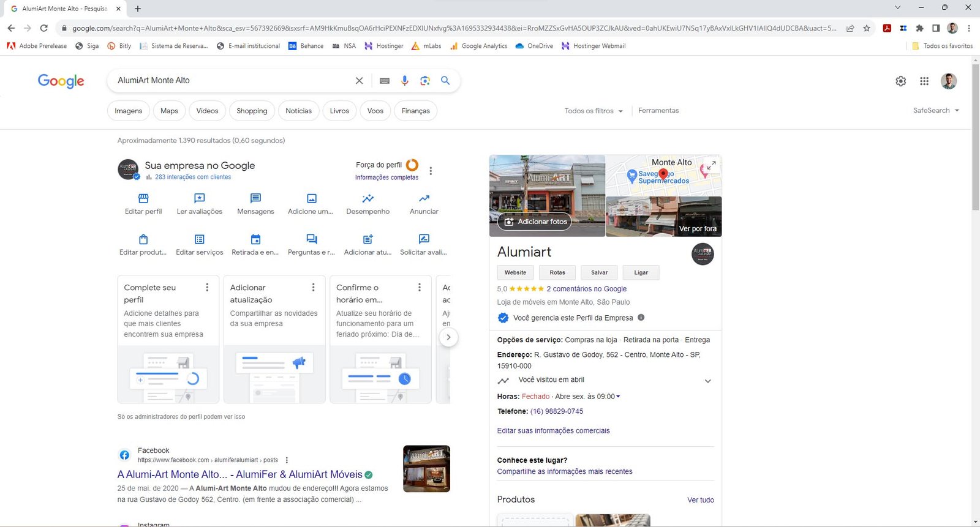Switch to the Maps tab
Image resolution: width=980 pixels, height=527 pixels.
169,111
